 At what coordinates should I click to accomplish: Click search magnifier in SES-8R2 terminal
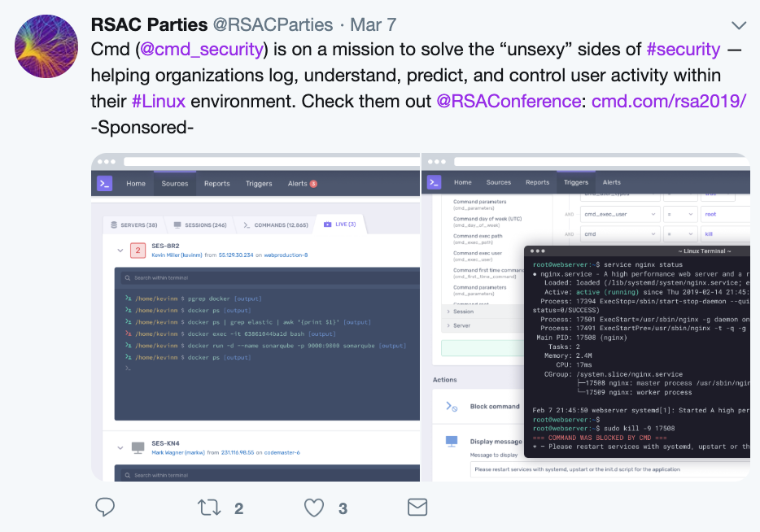[x=128, y=278]
